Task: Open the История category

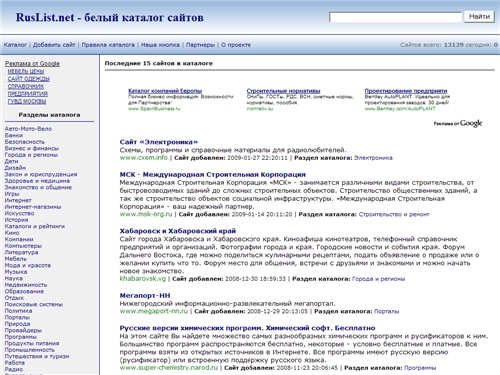Action: [16, 220]
